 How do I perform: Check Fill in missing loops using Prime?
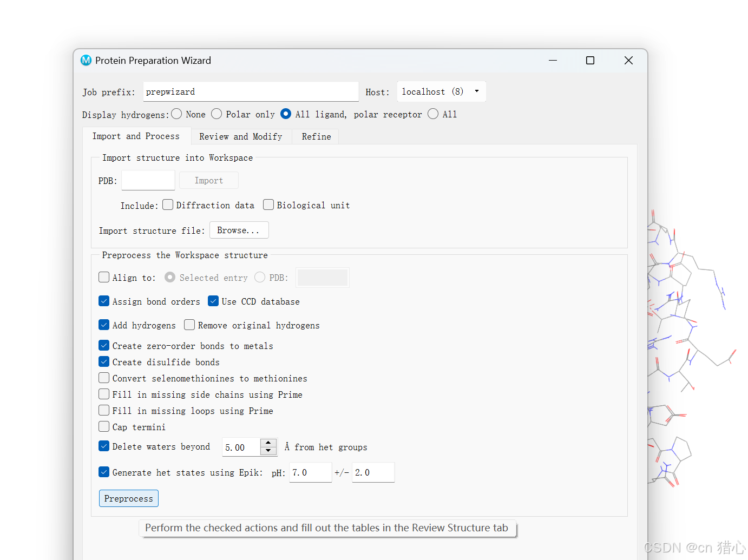[x=104, y=410]
